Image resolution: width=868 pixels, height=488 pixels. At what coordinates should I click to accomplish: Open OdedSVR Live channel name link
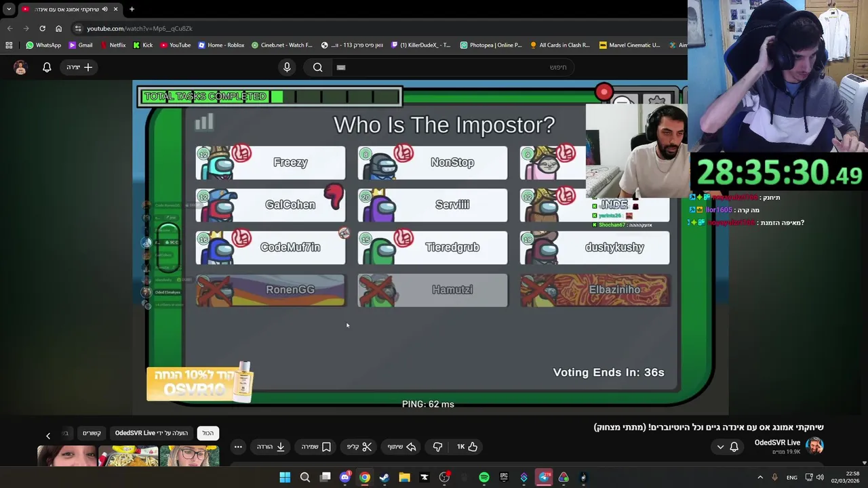777,443
